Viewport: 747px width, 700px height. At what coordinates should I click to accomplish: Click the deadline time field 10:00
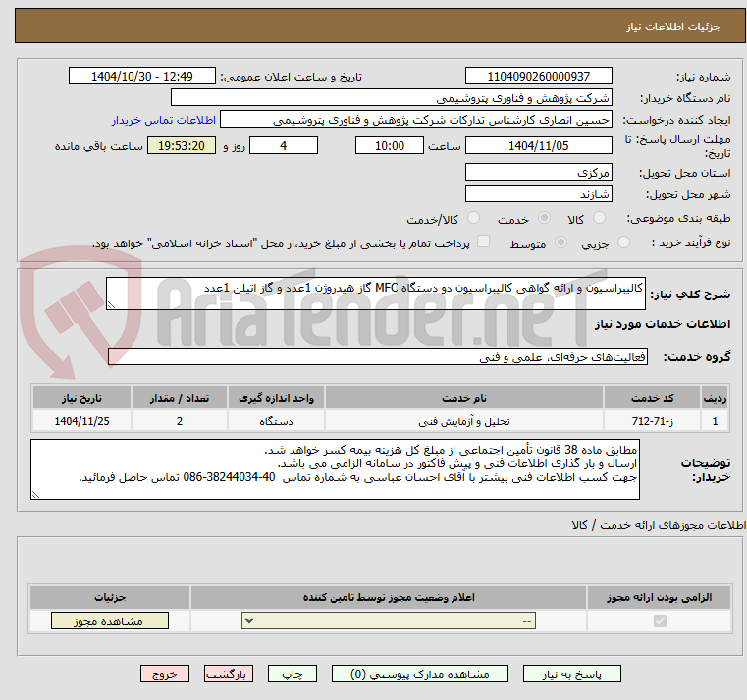pos(390,146)
